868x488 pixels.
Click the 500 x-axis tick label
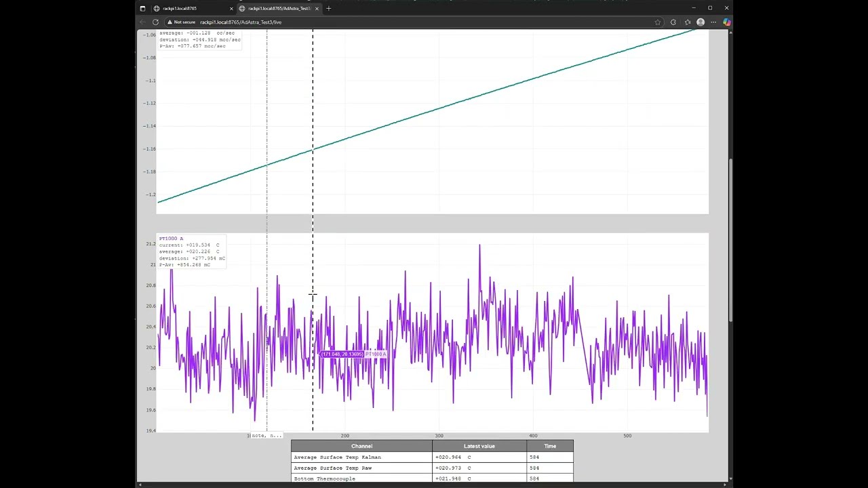tap(627, 436)
